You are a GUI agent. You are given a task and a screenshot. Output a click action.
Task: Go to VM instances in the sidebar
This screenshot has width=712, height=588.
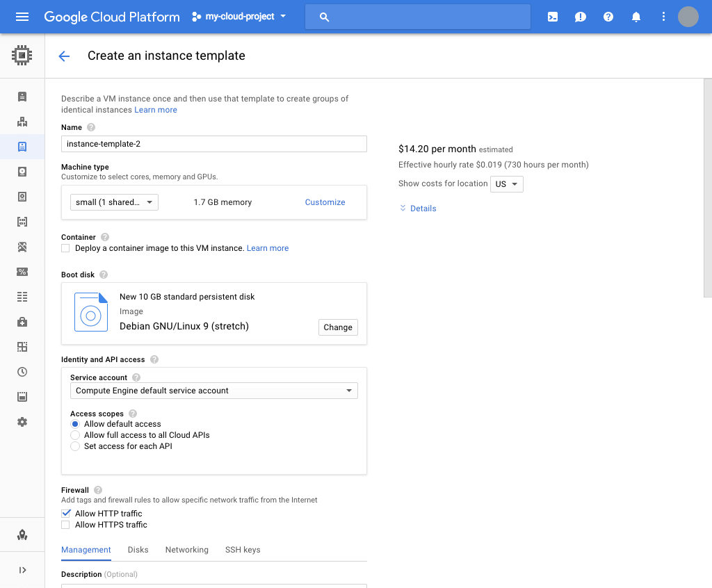[x=22, y=97]
